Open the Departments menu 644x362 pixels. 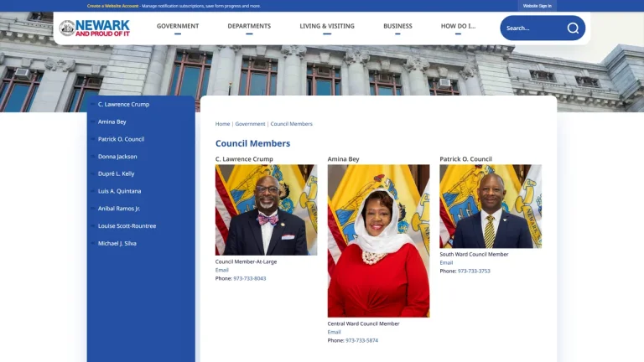click(249, 26)
